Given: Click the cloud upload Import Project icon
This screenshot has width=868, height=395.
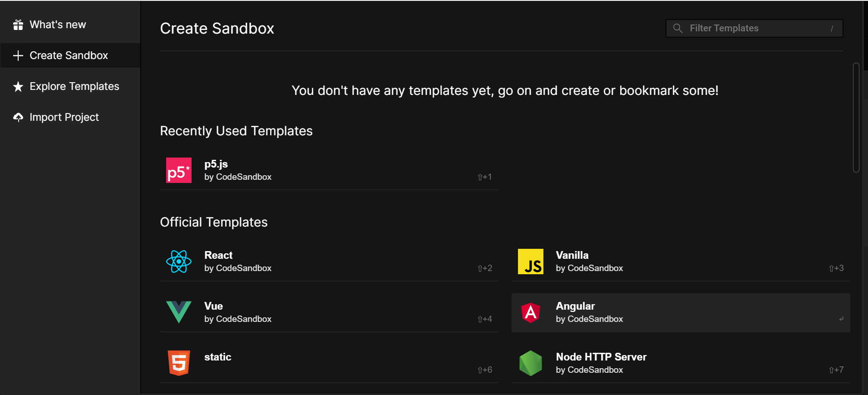Looking at the screenshot, I should 18,117.
